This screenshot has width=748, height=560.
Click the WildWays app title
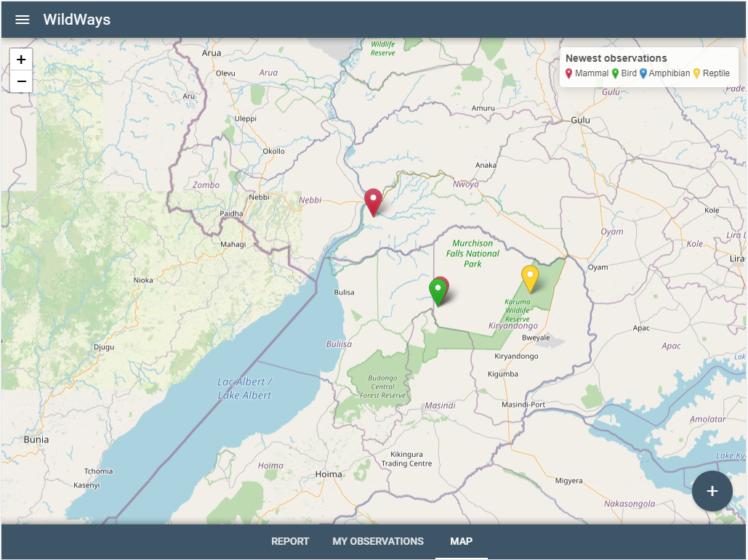click(76, 20)
